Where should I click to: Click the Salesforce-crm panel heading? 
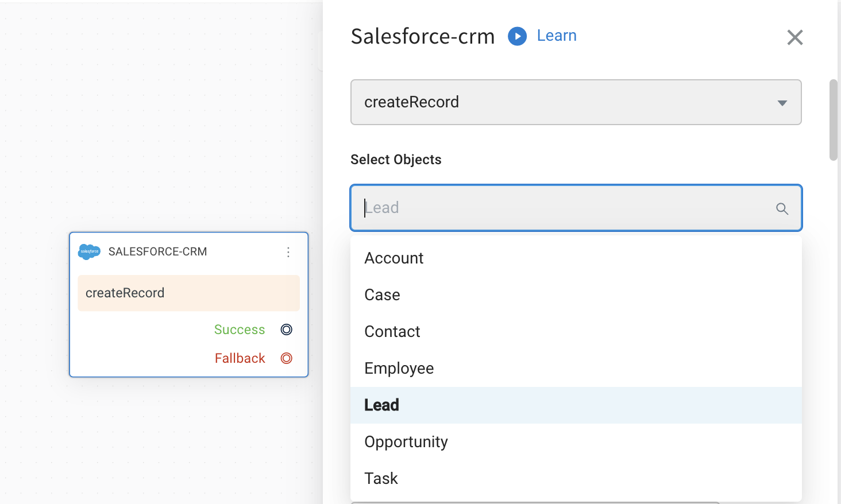pyautogui.click(x=423, y=36)
